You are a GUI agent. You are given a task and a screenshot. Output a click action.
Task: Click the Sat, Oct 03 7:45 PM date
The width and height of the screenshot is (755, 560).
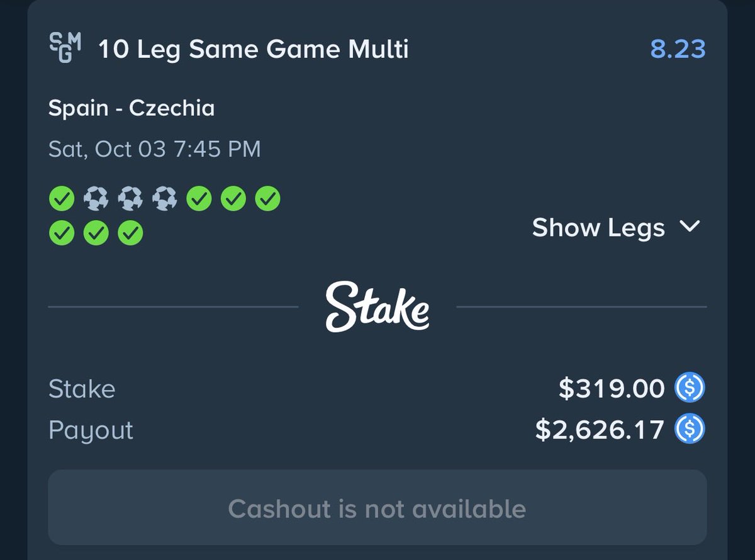tap(155, 149)
